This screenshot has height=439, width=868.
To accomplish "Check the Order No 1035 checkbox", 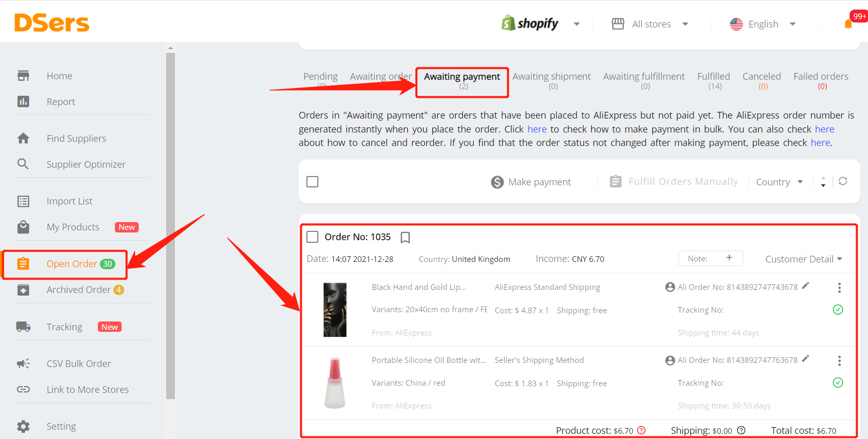I will 313,237.
